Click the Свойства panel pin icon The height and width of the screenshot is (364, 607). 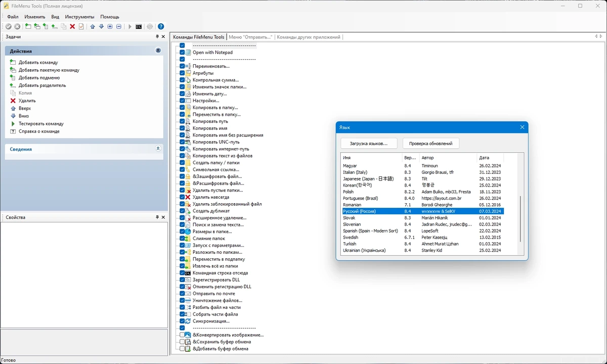157,217
